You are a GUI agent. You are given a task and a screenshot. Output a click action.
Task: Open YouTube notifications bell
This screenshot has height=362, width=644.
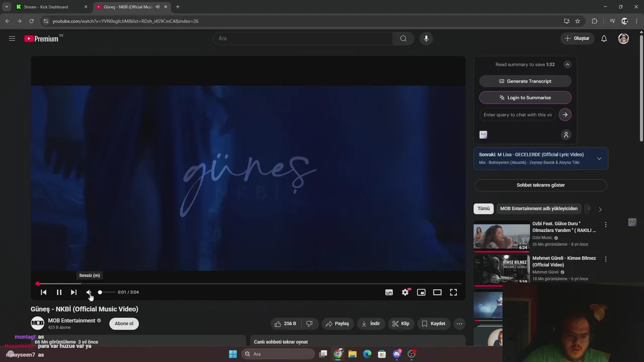pyautogui.click(x=604, y=38)
